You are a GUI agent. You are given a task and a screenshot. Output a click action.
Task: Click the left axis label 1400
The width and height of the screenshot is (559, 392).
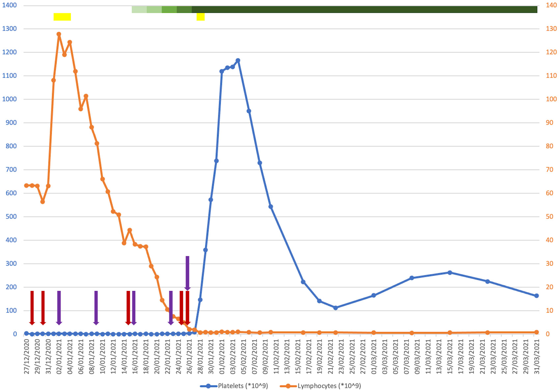tap(9, 5)
